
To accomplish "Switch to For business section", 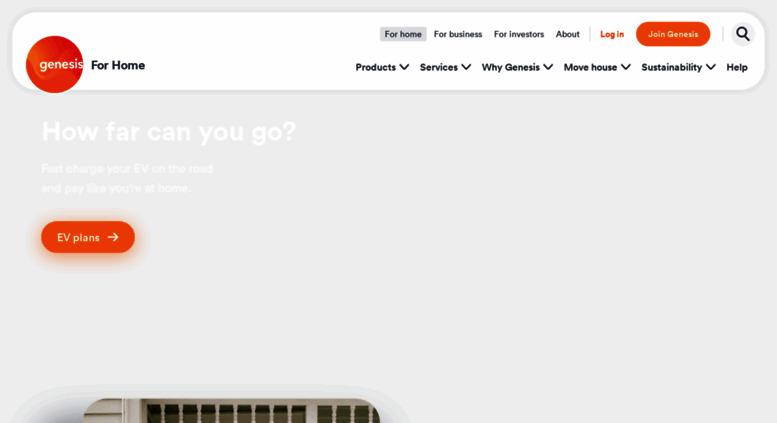I will click(x=458, y=34).
